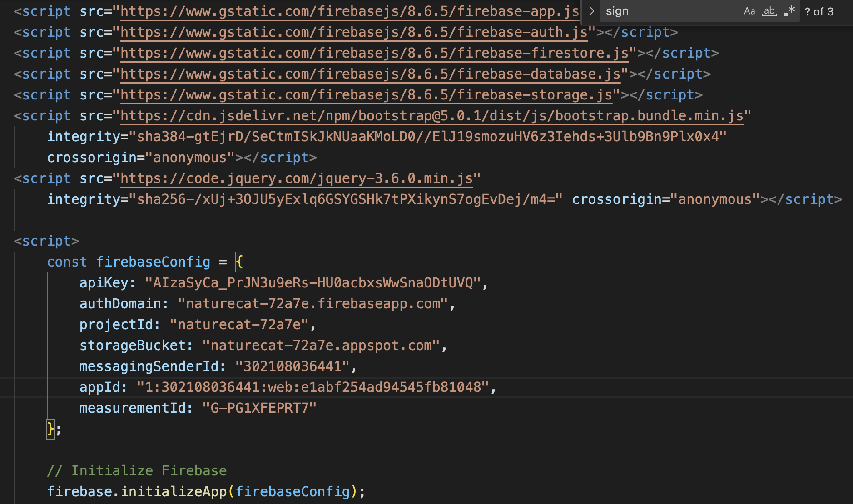Click 'firebaseConfig' argument inside initializeApp
853x504 pixels.
coord(293,492)
